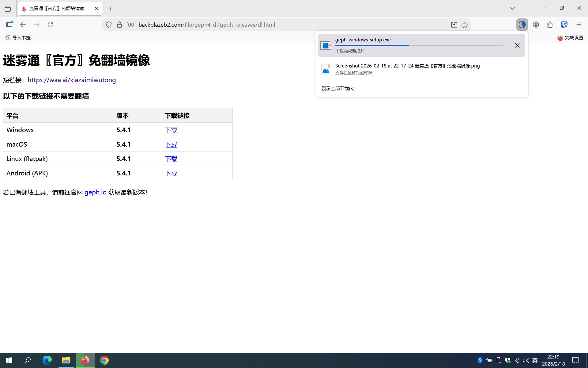588x368 pixels.
Task: Expand the list all tabs chevron
Action: coord(512,8)
